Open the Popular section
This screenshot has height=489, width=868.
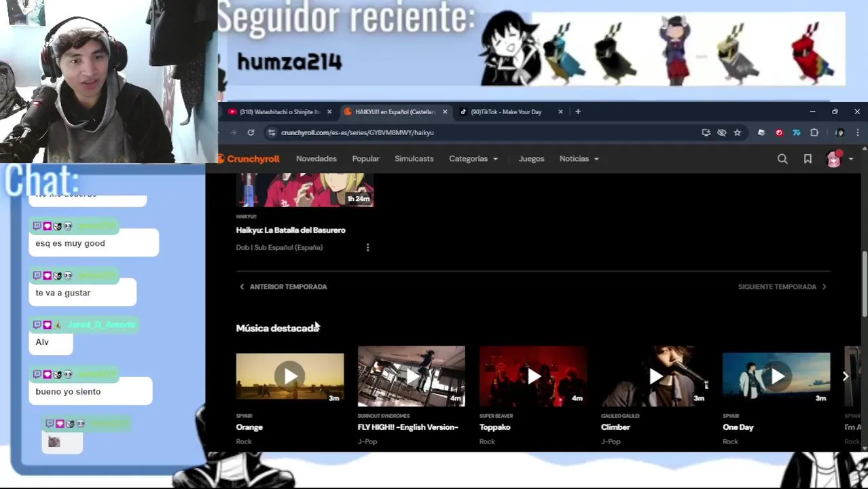click(365, 159)
